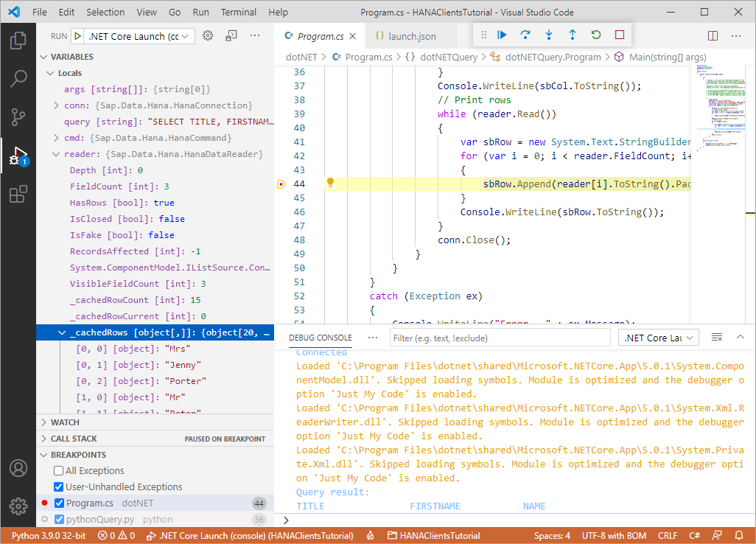Open the Accounts menu icon
This screenshot has height=544, width=756.
click(18, 468)
